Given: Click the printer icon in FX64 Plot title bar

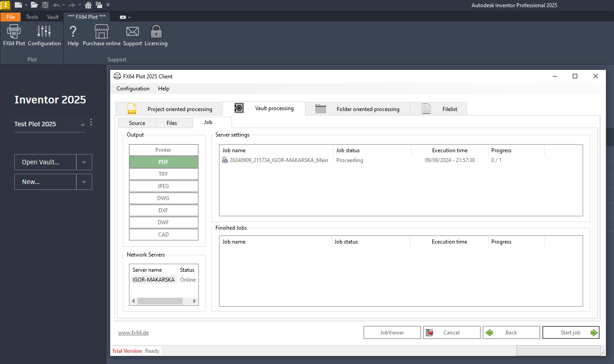Looking at the screenshot, I should click(x=117, y=76).
